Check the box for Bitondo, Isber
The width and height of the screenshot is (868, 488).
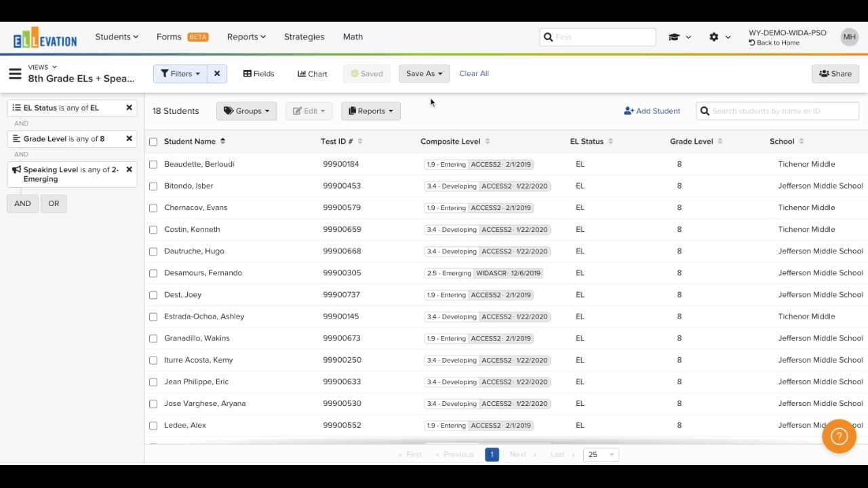coord(153,186)
